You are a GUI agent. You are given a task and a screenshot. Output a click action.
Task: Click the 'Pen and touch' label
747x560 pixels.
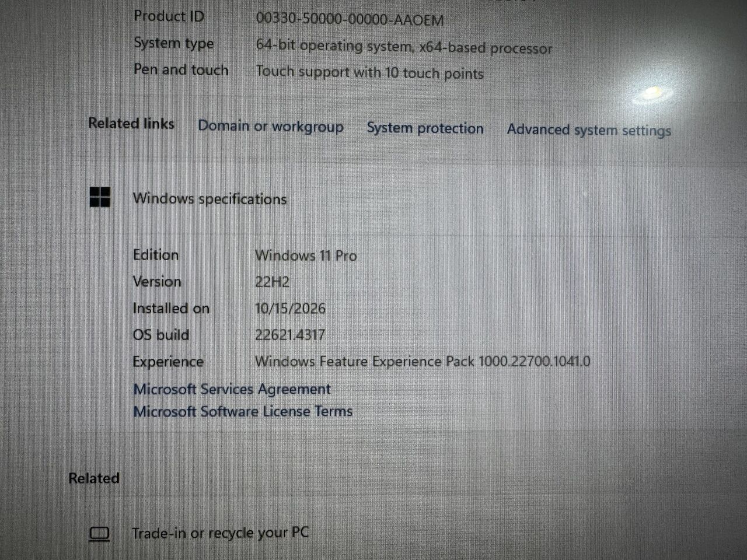pos(181,70)
